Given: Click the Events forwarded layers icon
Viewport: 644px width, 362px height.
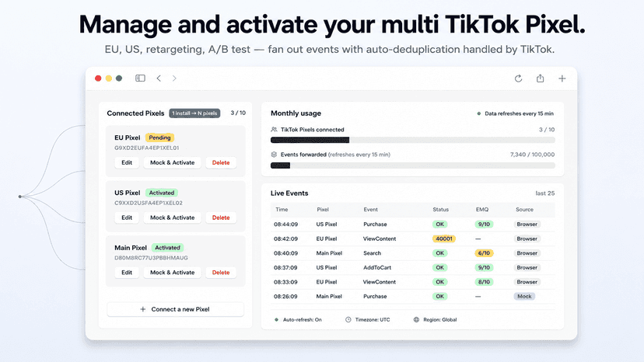Looking at the screenshot, I should click(x=274, y=155).
